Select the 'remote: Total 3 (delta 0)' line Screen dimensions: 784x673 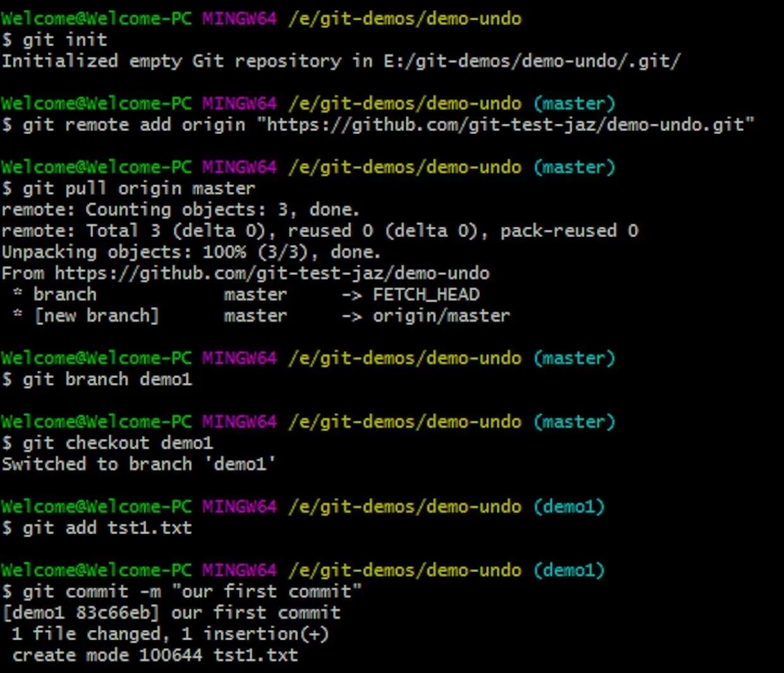(320, 231)
